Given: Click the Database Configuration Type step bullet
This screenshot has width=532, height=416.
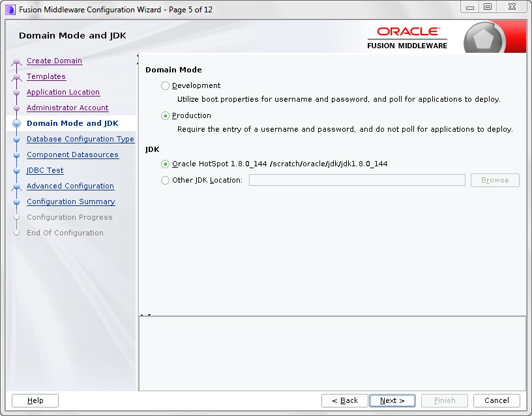Looking at the screenshot, I should click(x=17, y=139).
